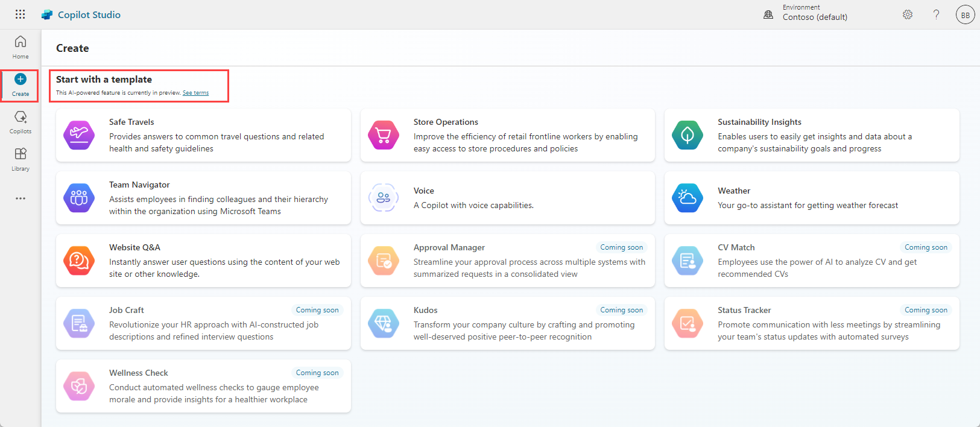Open the Help question mark icon

tap(936, 14)
